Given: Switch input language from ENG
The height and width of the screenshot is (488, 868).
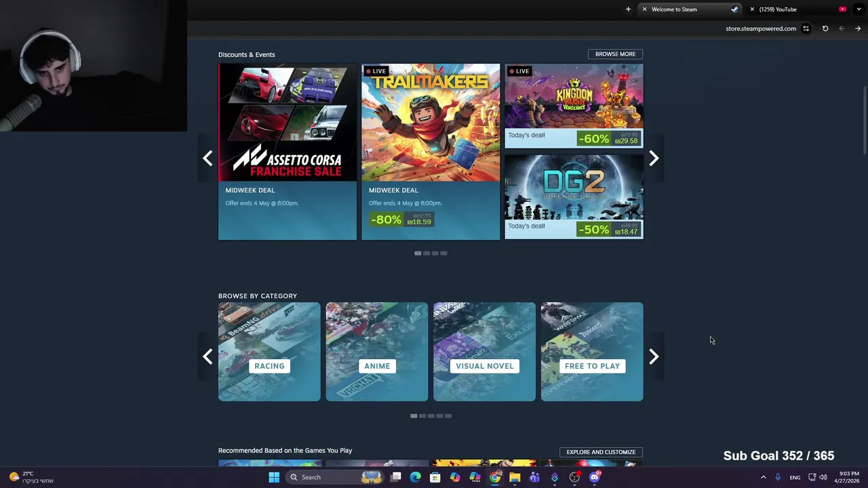Looking at the screenshot, I should tap(795, 477).
